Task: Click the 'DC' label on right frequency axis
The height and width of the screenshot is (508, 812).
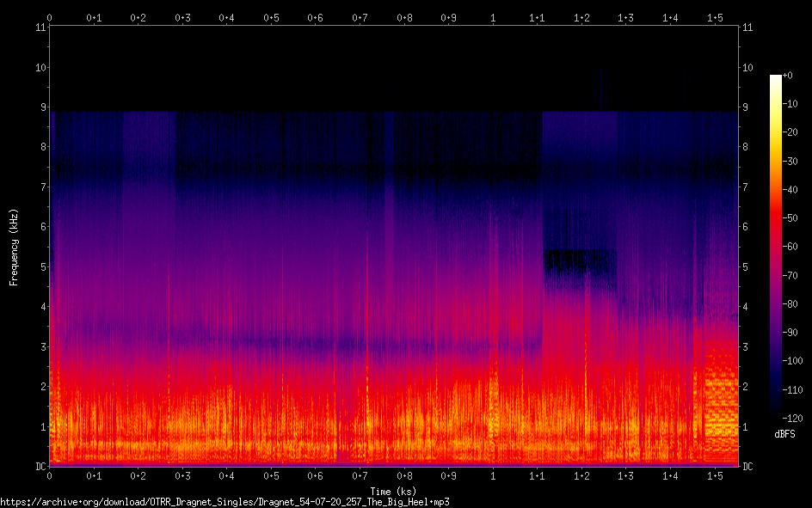Action: 747,466
